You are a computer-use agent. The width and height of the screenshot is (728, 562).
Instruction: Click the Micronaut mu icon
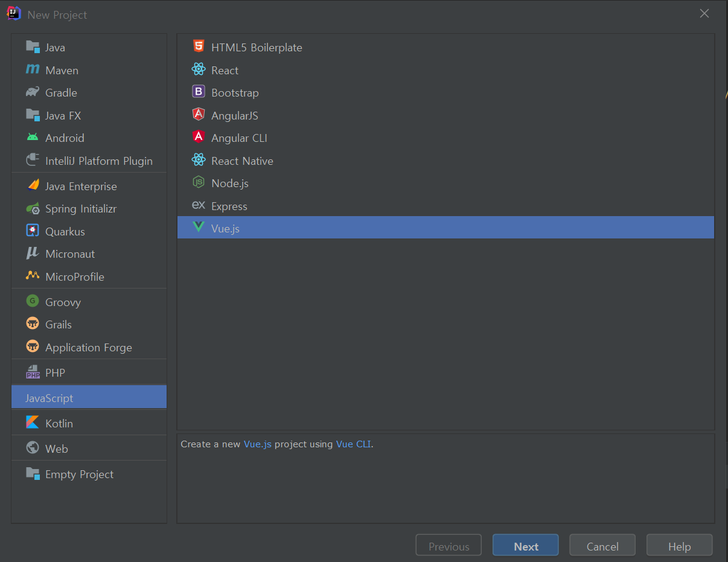(x=33, y=254)
